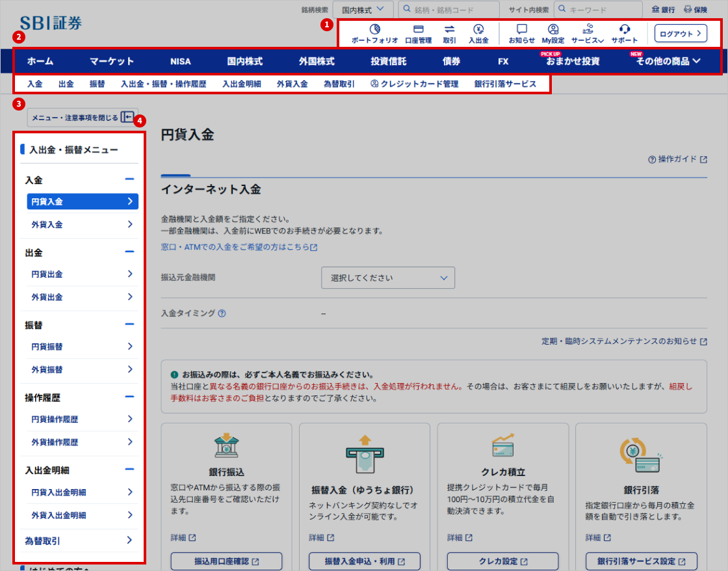Open the 振込元金融機関 dropdown
728x571 pixels.
click(388, 278)
